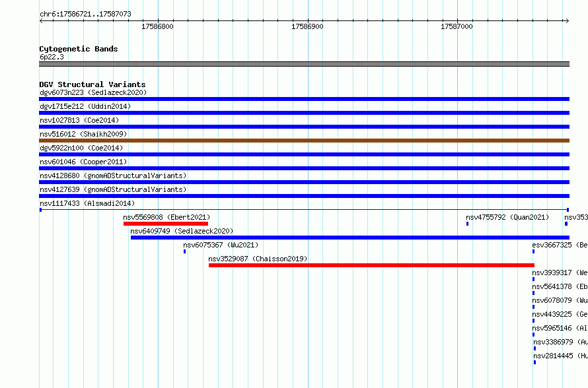This screenshot has width=588, height=388.
Task: Click the nsv6409749 (Sedlazeck2020) label
Action: point(182,231)
